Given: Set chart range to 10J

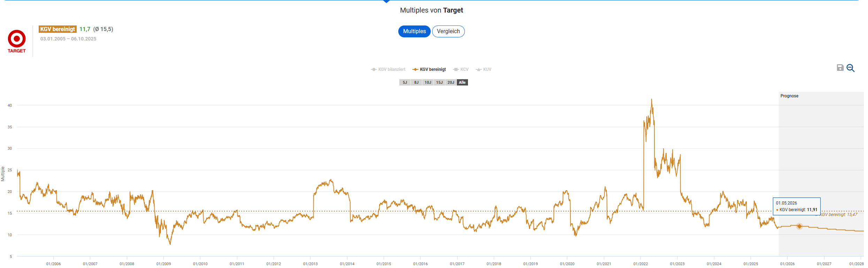Looking at the screenshot, I should click(428, 82).
